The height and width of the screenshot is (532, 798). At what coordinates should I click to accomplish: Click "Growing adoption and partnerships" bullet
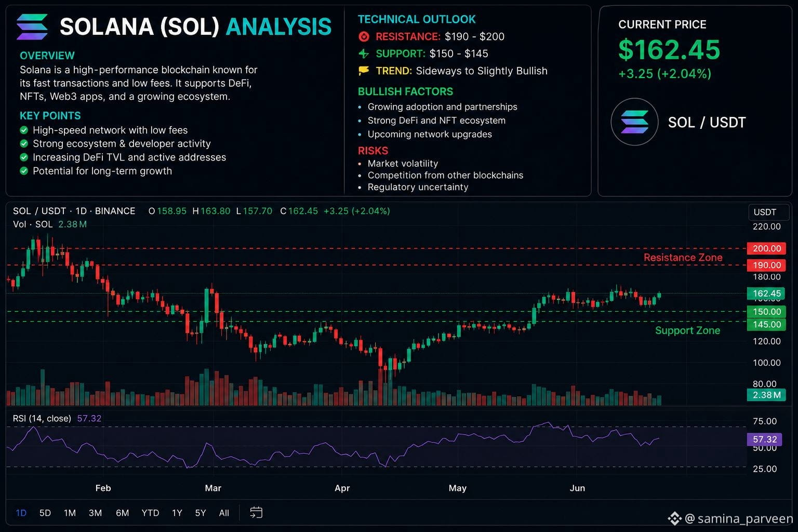pyautogui.click(x=443, y=107)
